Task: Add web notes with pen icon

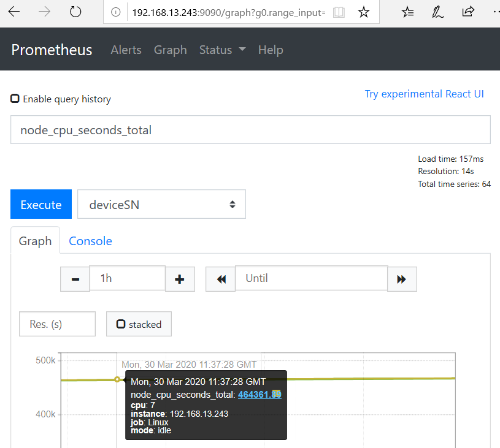Action: click(438, 12)
